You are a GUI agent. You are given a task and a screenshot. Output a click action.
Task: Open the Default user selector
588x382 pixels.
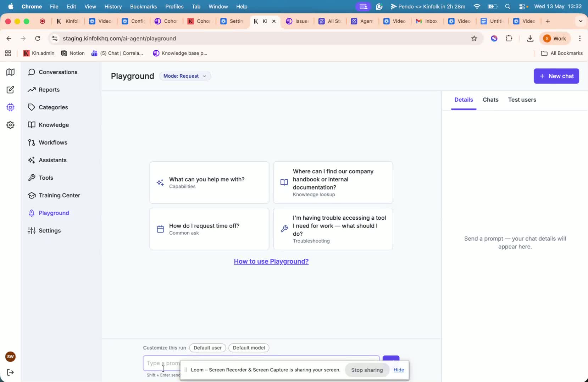coord(207,348)
